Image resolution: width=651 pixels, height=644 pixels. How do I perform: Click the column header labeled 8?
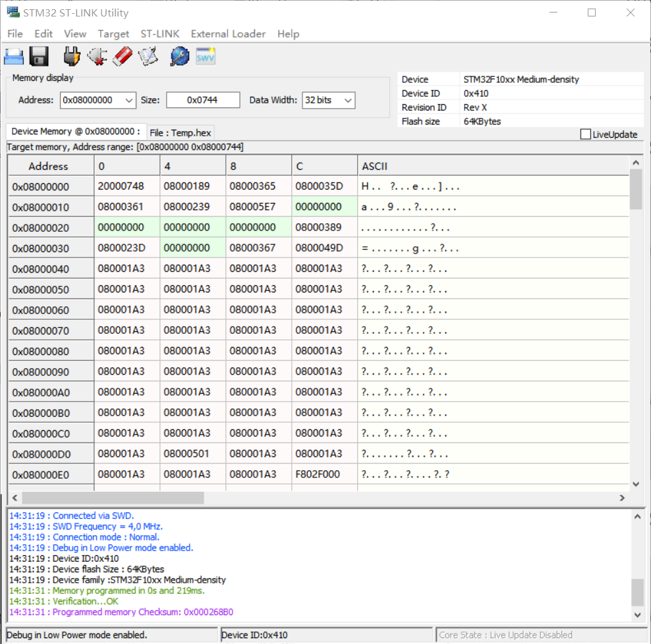pyautogui.click(x=259, y=166)
